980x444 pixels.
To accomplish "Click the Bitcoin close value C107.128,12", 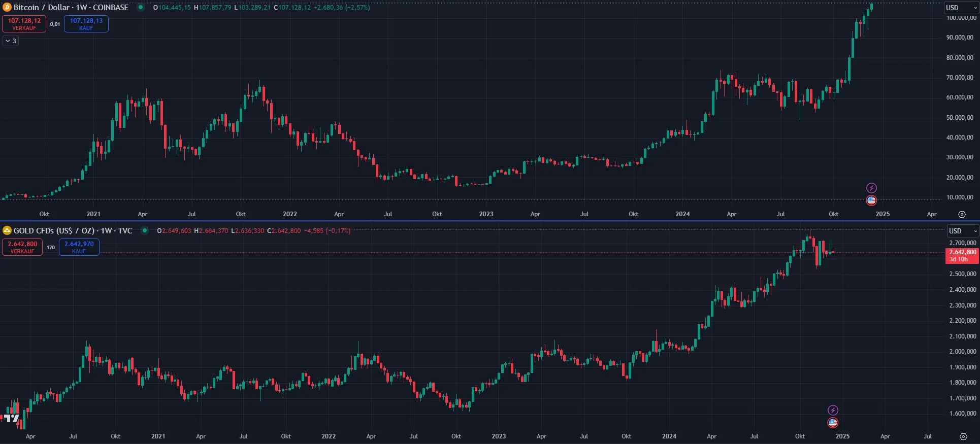I will point(292,8).
